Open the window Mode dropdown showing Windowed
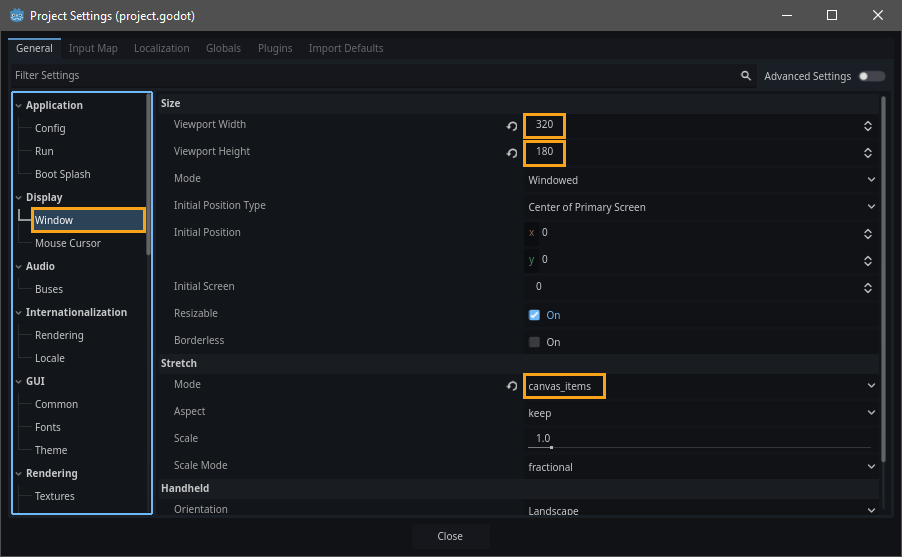The width and height of the screenshot is (902, 557). (x=700, y=180)
